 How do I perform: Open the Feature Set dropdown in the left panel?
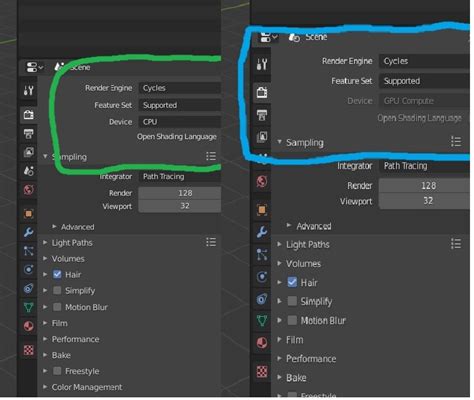(180, 105)
